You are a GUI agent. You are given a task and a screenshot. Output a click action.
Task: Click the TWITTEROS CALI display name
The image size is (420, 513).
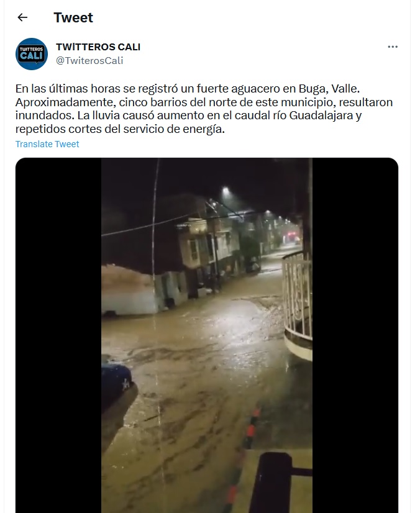click(98, 47)
